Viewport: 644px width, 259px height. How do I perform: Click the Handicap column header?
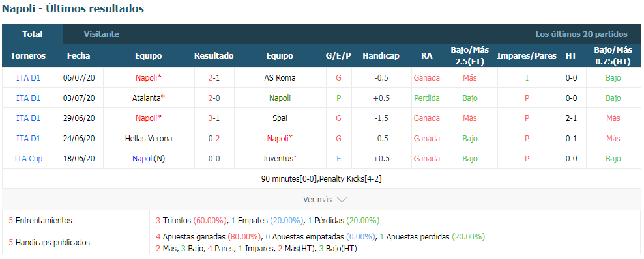381,56
